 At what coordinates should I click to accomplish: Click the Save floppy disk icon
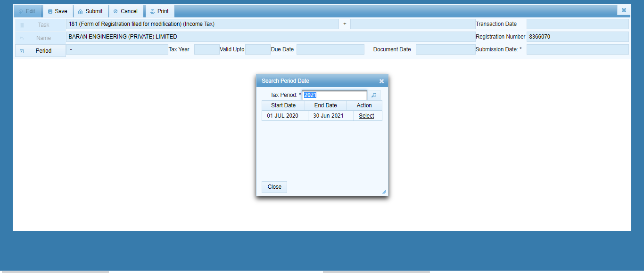tap(50, 11)
